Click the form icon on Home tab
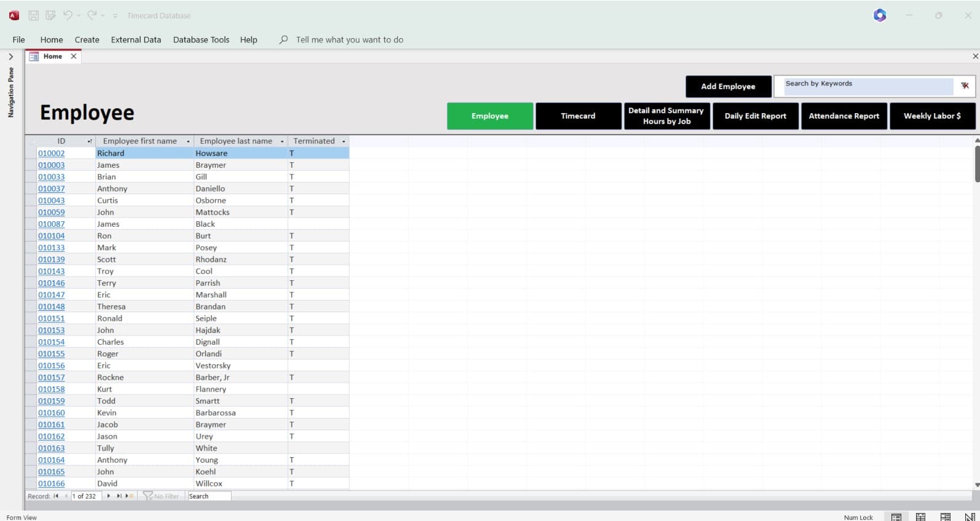 pyautogui.click(x=34, y=57)
